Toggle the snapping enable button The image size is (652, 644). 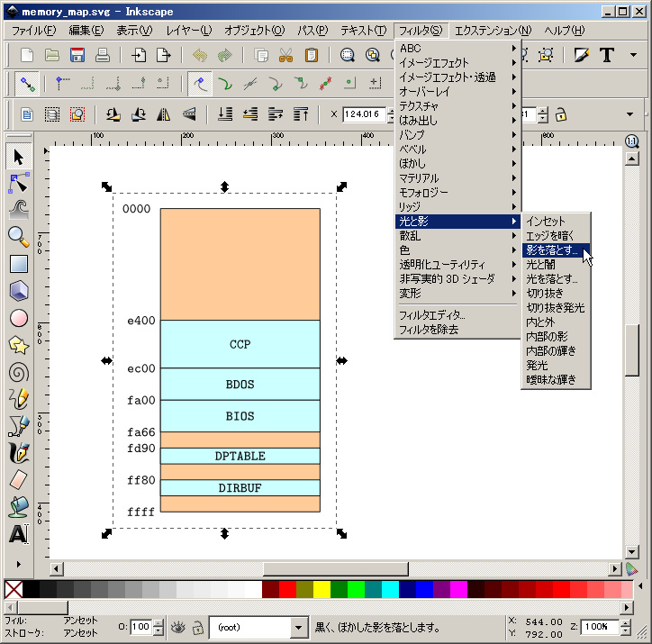coord(28,85)
